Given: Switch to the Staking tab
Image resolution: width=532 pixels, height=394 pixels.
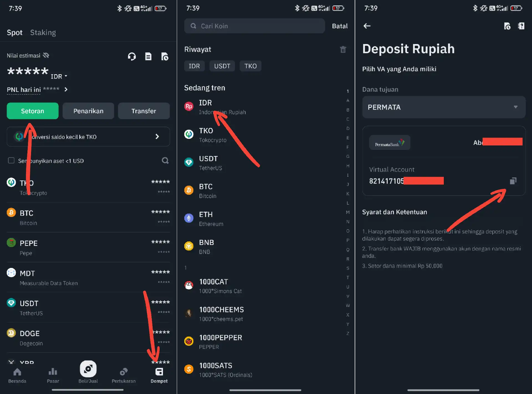Looking at the screenshot, I should tap(43, 32).
